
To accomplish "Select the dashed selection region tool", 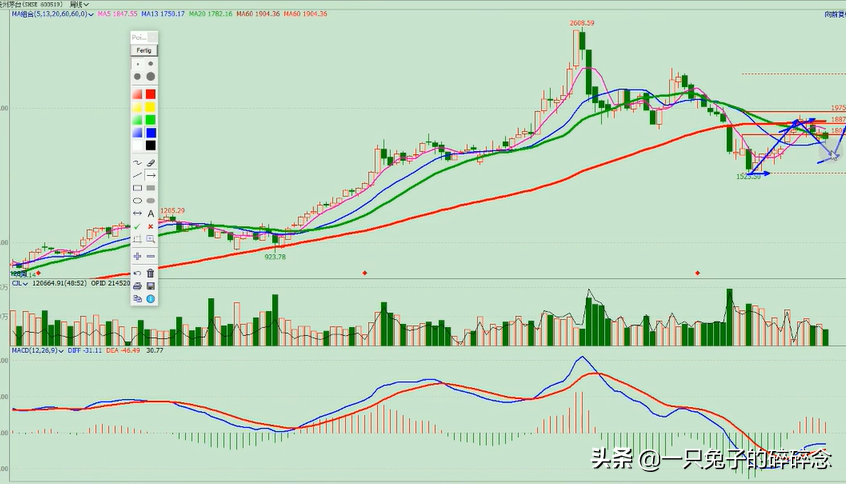I will pyautogui.click(x=138, y=239).
